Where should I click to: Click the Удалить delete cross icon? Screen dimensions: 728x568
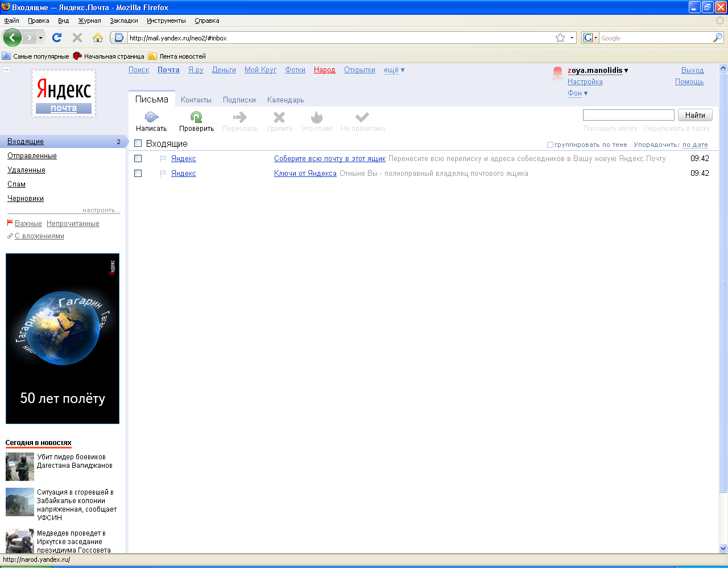[279, 117]
